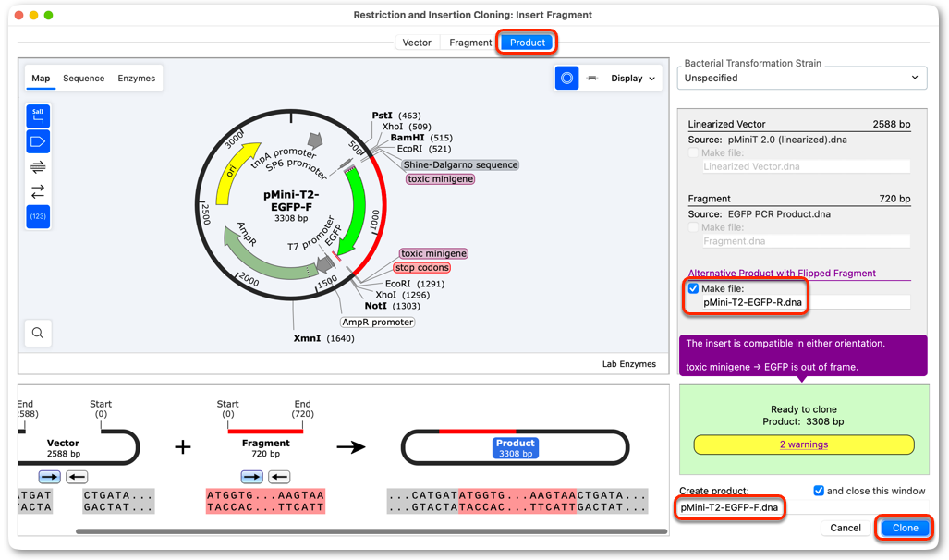
Task: Click the Lab Enzymes label
Action: point(629,364)
